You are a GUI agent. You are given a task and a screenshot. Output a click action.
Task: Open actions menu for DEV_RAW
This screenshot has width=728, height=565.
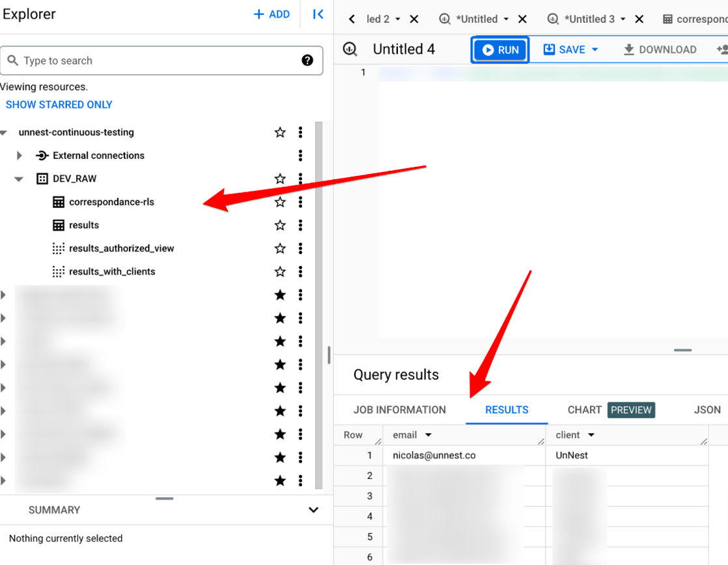[300, 179]
